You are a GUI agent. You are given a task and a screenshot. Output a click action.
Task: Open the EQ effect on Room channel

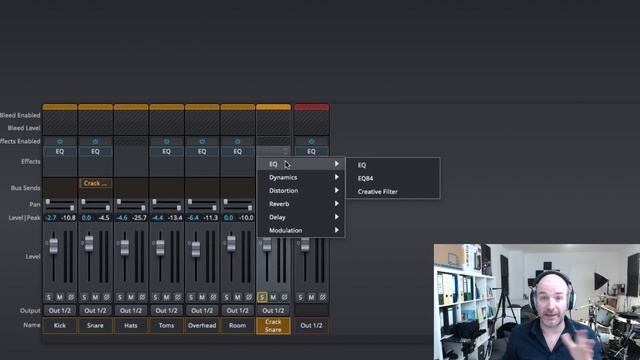click(x=238, y=151)
